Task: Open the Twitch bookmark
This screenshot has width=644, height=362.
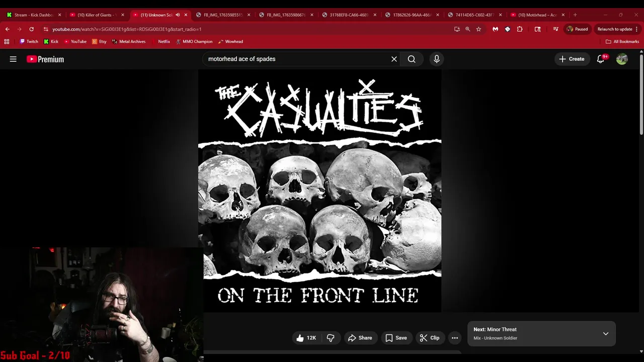Action: pos(29,42)
